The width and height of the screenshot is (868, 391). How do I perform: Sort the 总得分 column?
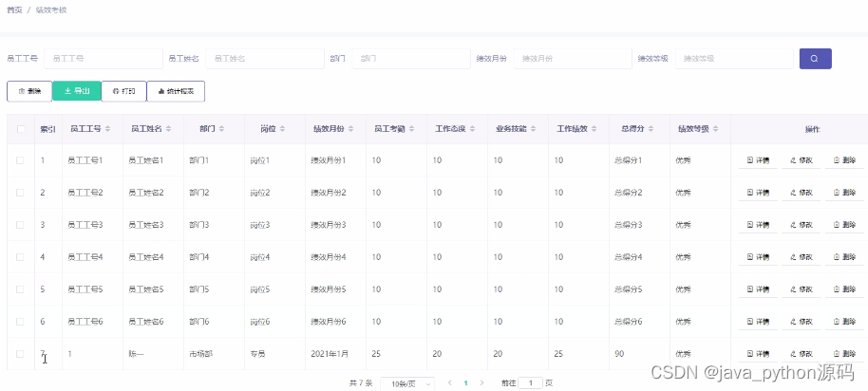(x=651, y=129)
